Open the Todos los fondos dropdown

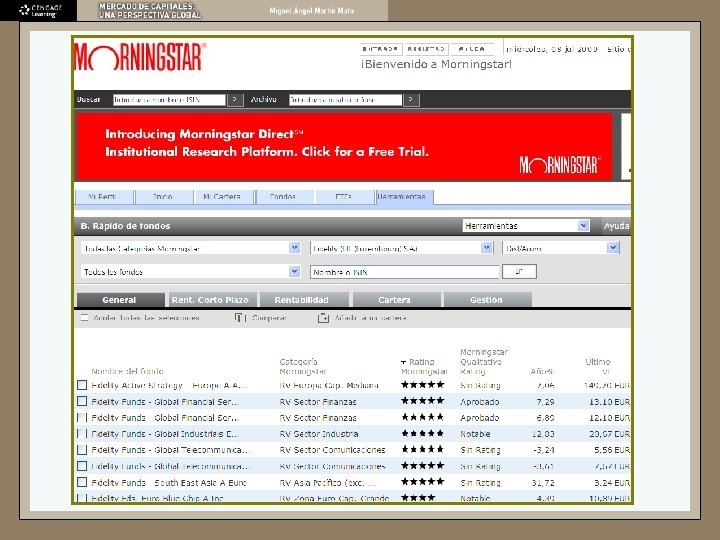click(x=191, y=271)
